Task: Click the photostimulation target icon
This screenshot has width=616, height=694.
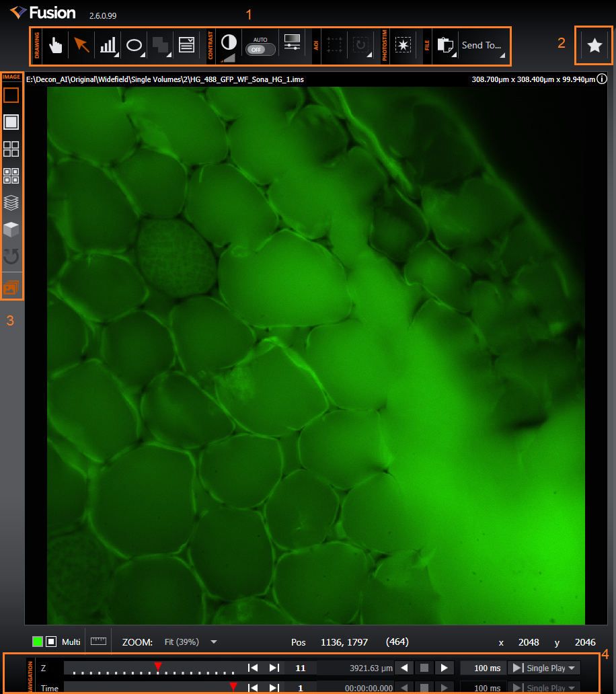Action: (403, 45)
